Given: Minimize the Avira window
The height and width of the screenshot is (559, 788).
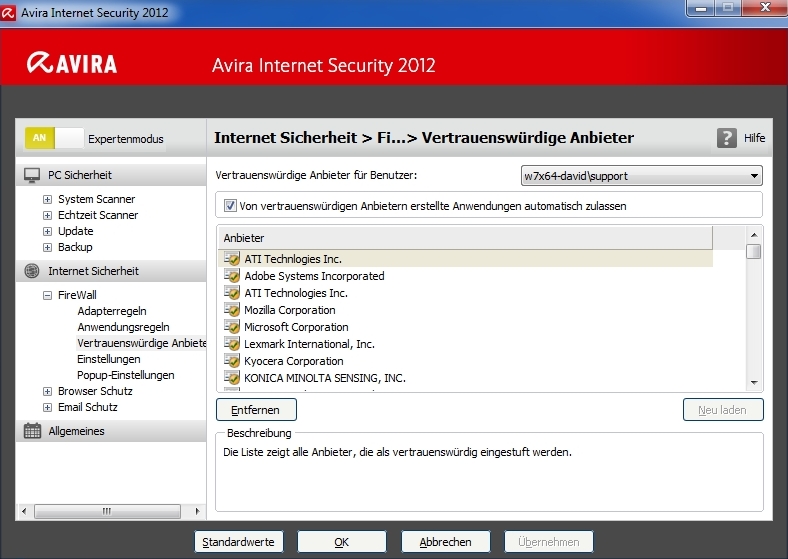Looking at the screenshot, I should click(702, 8).
